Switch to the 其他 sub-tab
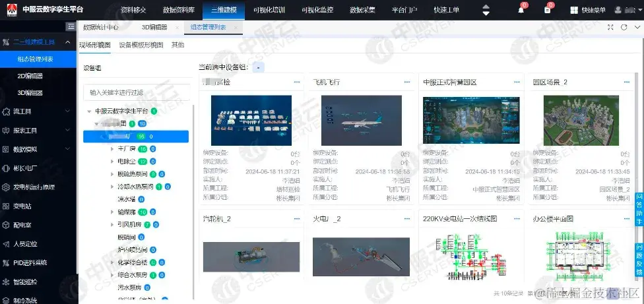Screen dimensions: 644x304 pyautogui.click(x=178, y=45)
